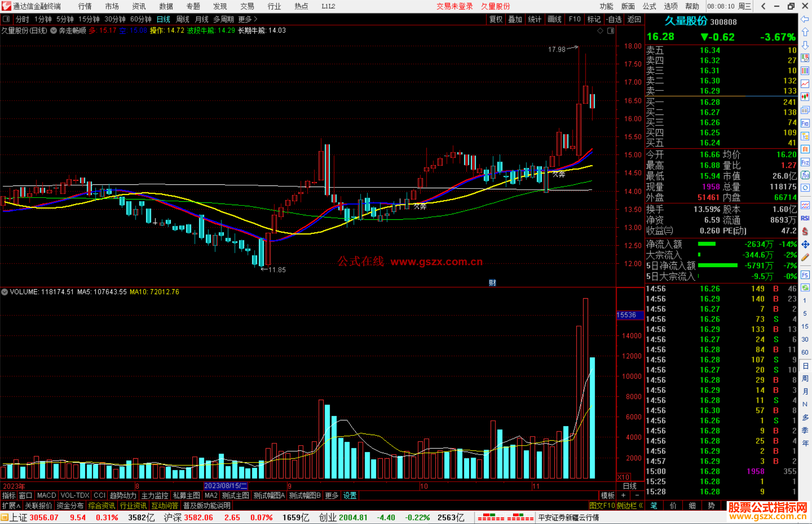Click the 复权 button above chart

[496, 19]
